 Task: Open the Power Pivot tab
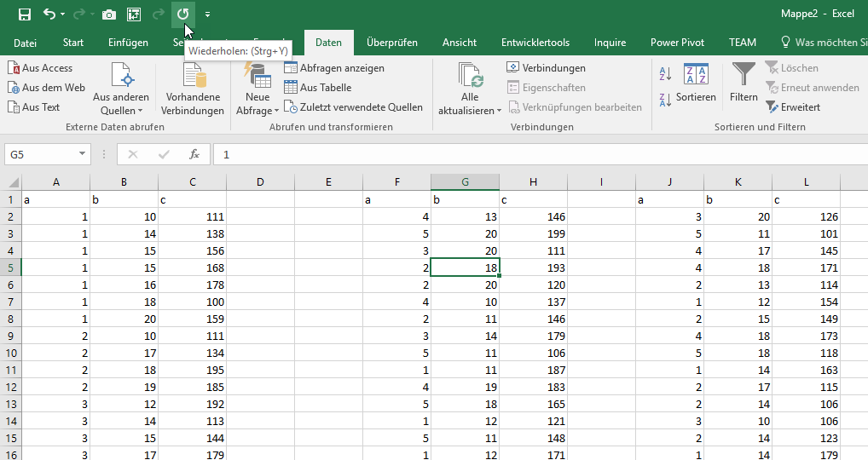tap(677, 43)
